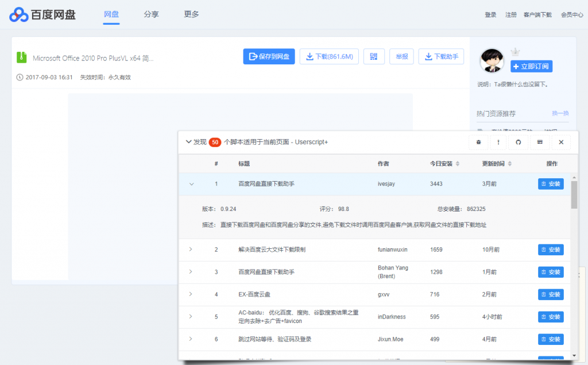Click the update time 4小时前
588x365 pixels.
click(492, 317)
